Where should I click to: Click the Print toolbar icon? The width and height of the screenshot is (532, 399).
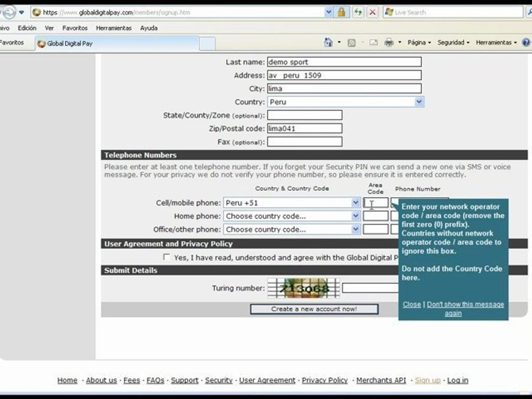389,43
